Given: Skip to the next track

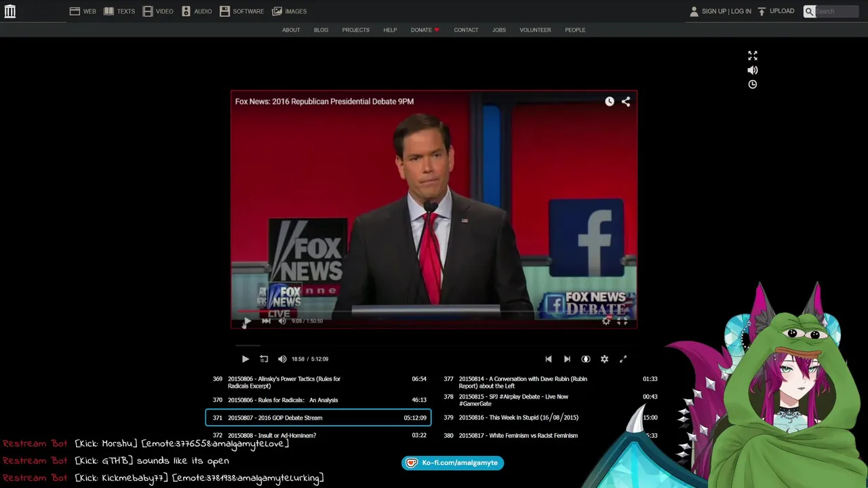Looking at the screenshot, I should tap(567, 359).
